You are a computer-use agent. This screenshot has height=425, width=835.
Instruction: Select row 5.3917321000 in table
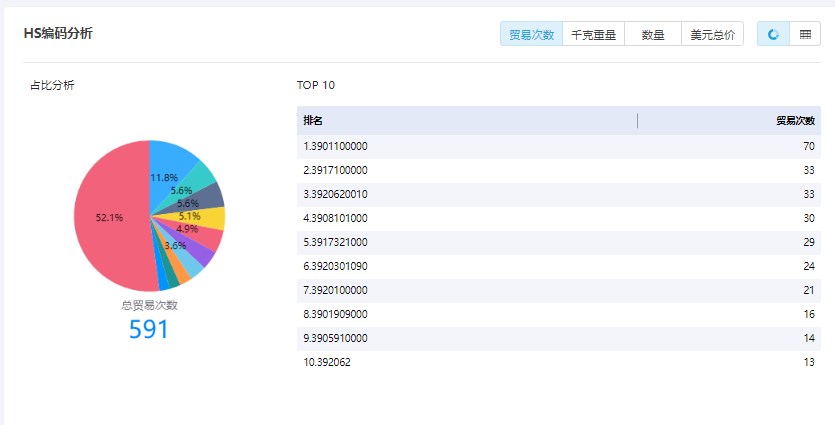[559, 242]
